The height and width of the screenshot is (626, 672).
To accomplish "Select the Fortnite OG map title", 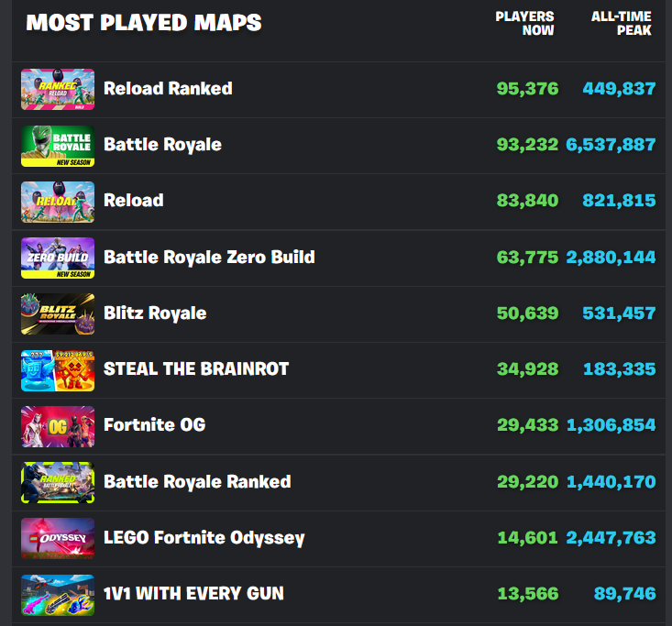I will coord(155,425).
